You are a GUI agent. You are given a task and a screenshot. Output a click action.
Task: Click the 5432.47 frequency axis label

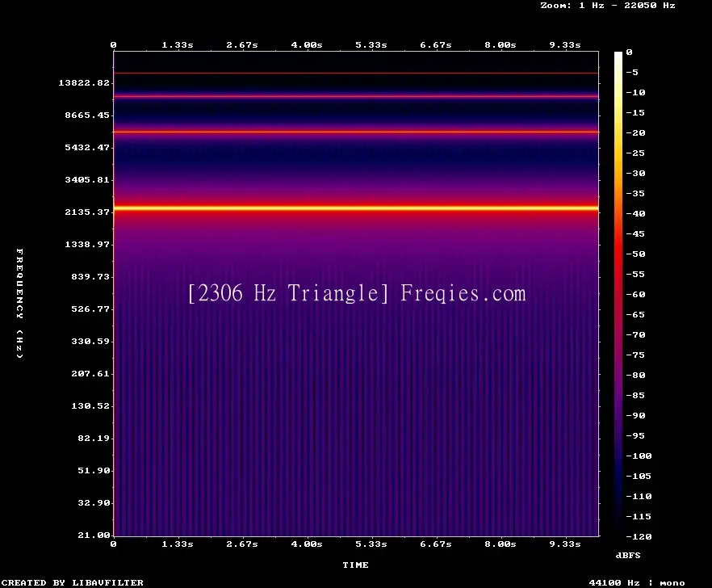tap(87, 147)
